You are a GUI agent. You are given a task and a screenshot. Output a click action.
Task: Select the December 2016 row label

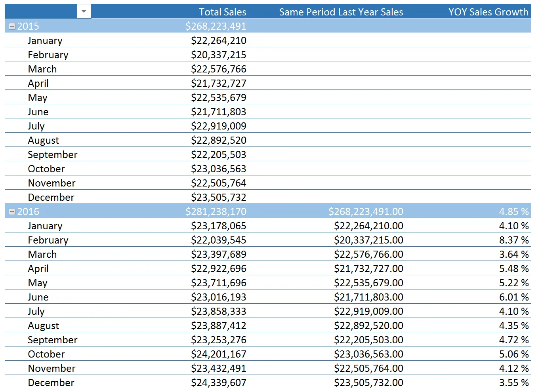pos(51,383)
